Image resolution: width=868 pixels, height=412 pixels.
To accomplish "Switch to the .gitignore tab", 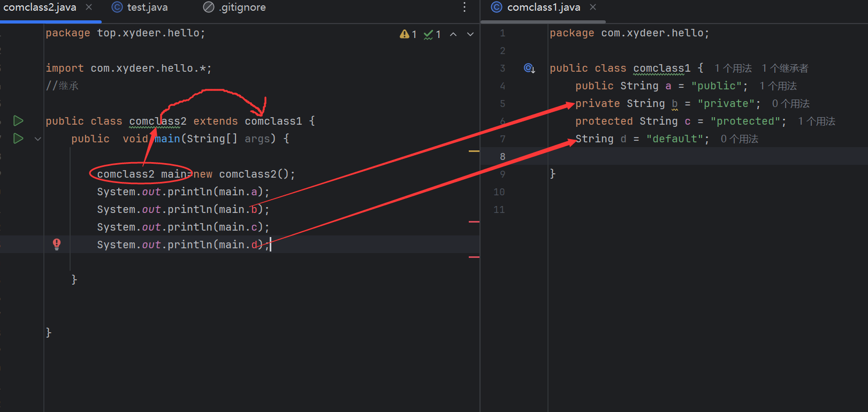I will 235,7.
